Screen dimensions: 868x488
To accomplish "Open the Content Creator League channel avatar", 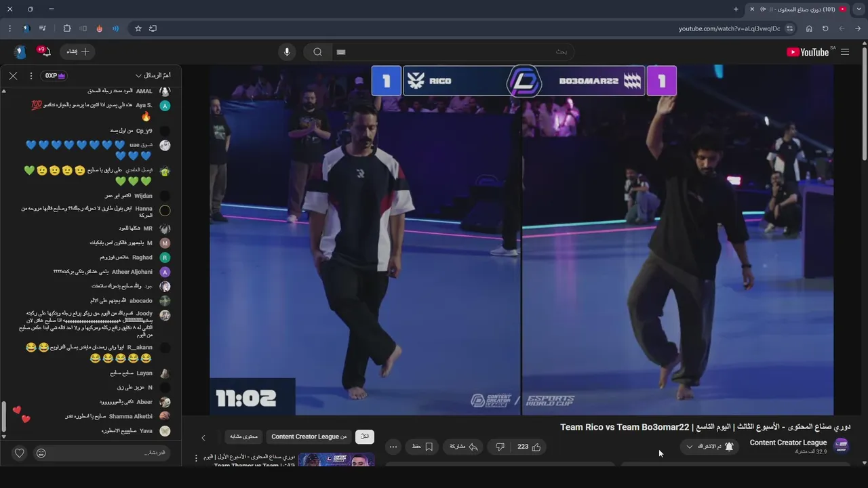I will (x=842, y=445).
